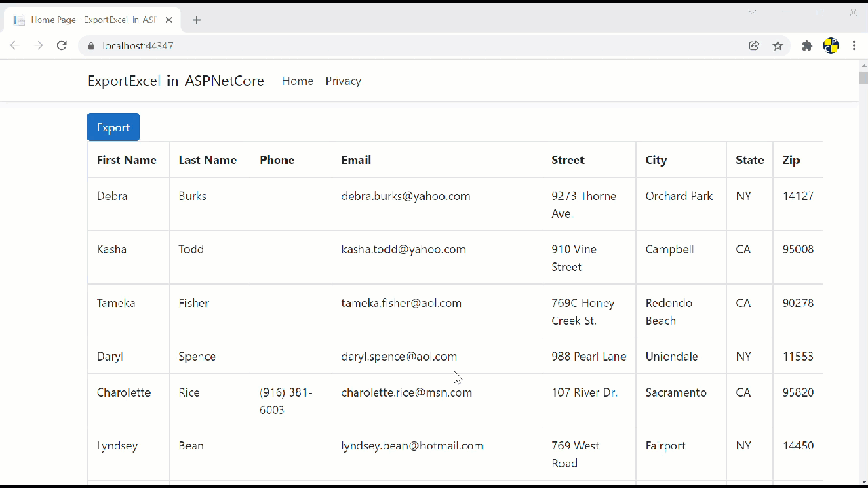Click the State column header

tap(750, 160)
